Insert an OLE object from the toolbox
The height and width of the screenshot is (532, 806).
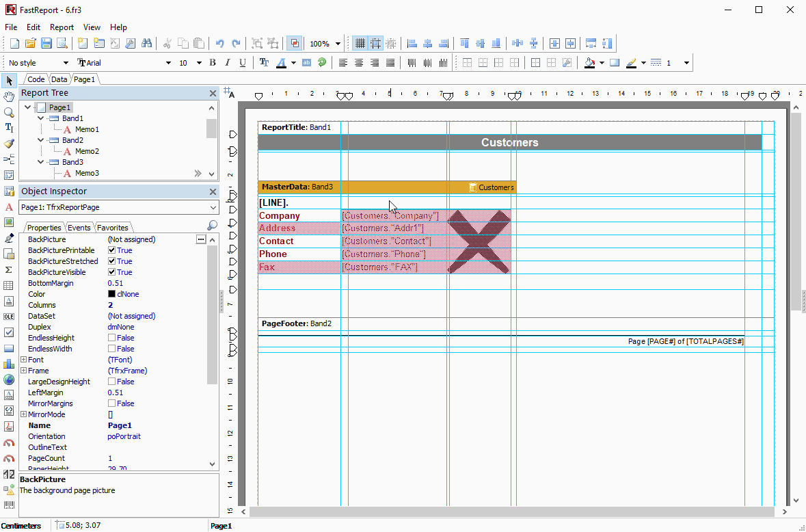pyautogui.click(x=9, y=317)
